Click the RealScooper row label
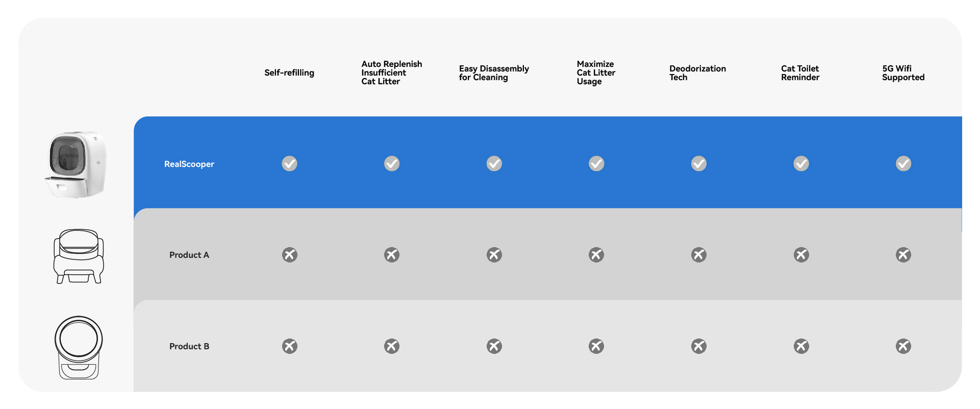 click(x=189, y=164)
